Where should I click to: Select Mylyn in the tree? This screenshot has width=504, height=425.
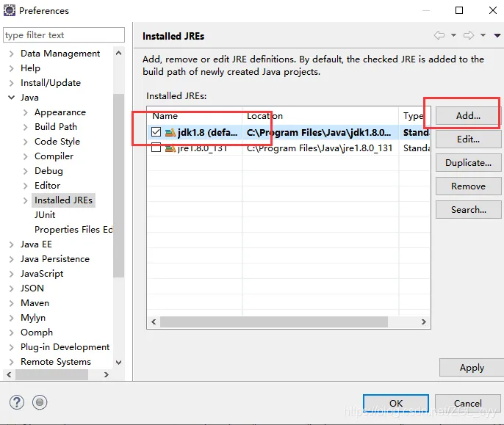tap(33, 318)
